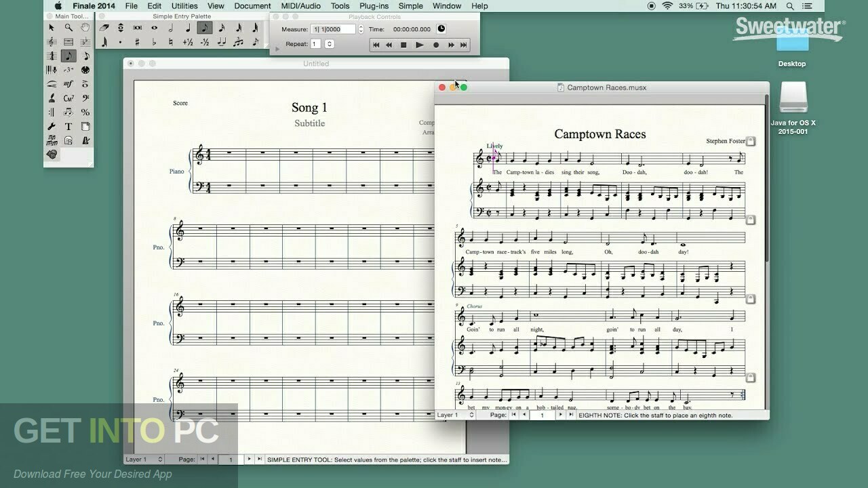Toggle the tuplet option in Simple Entry Palette
868x488 pixels.
pos(238,42)
